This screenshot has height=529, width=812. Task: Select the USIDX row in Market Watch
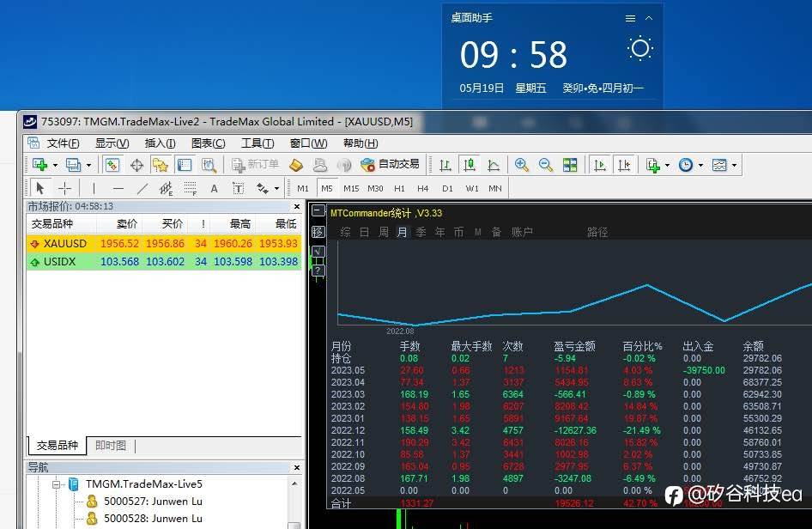pyautogui.click(x=164, y=262)
